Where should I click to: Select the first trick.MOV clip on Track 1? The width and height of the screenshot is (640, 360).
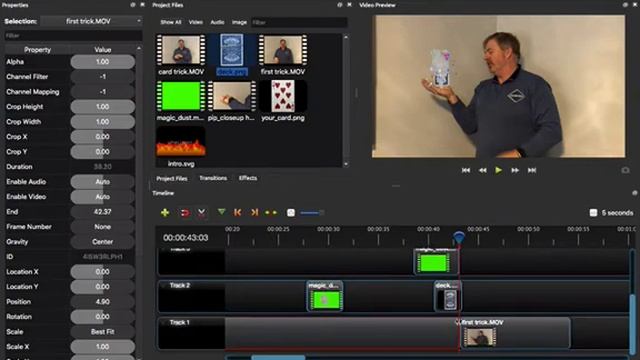[515, 333]
